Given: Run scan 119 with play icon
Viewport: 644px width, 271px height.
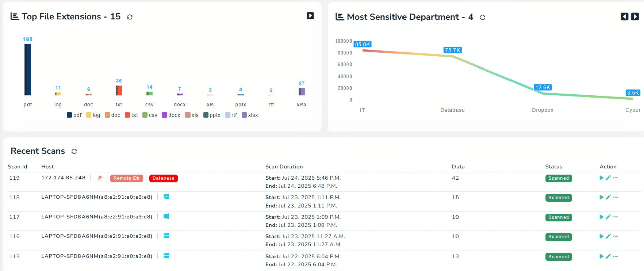Looking at the screenshot, I should point(601,178).
